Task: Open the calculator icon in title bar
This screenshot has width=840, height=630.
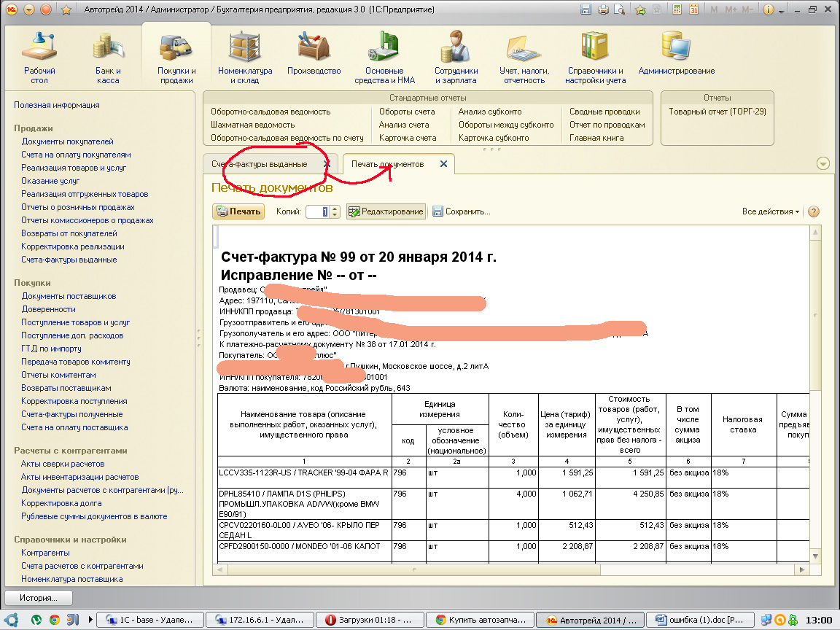Action: [677, 9]
